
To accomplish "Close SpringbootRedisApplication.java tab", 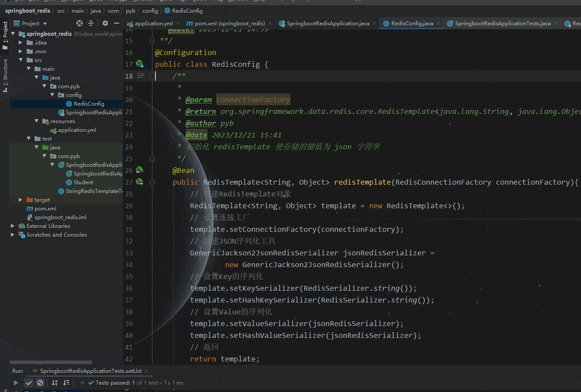I will (x=374, y=24).
